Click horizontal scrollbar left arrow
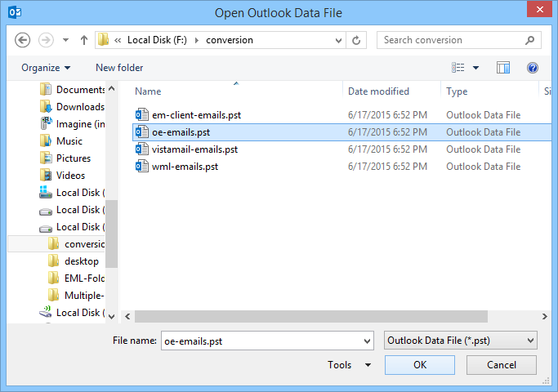558x392 pixels. (x=127, y=316)
